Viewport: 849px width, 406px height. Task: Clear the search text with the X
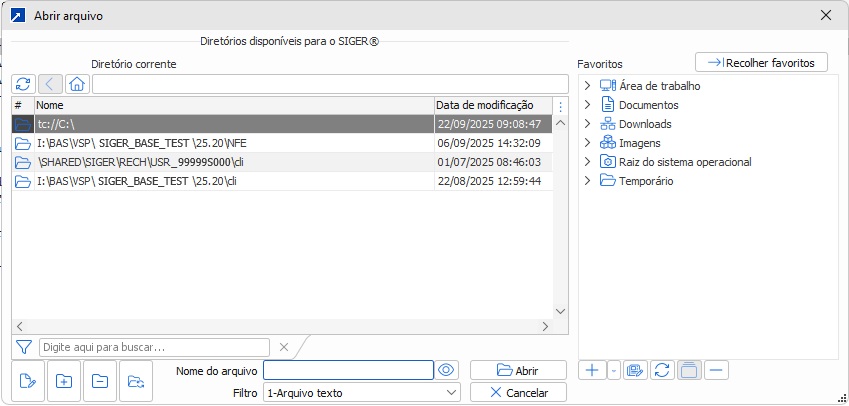284,347
